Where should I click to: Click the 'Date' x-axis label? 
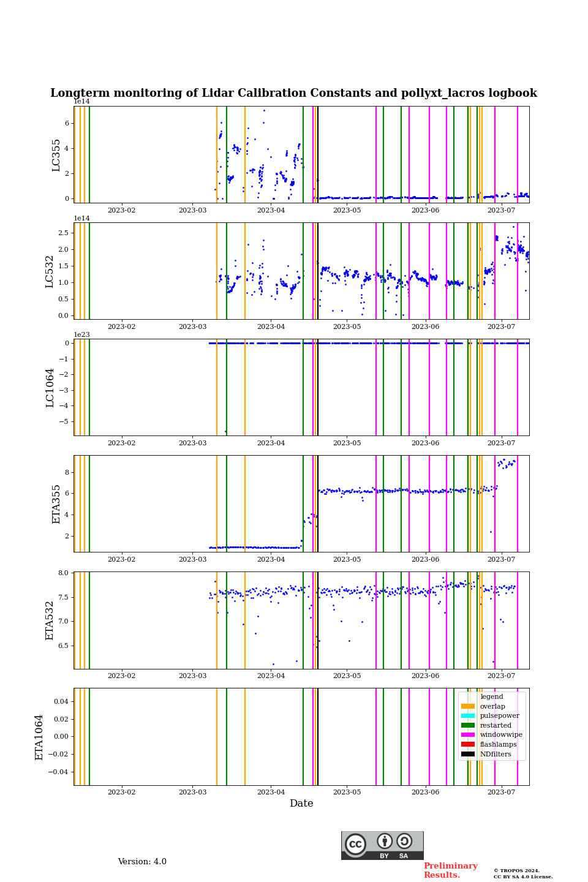(x=301, y=804)
